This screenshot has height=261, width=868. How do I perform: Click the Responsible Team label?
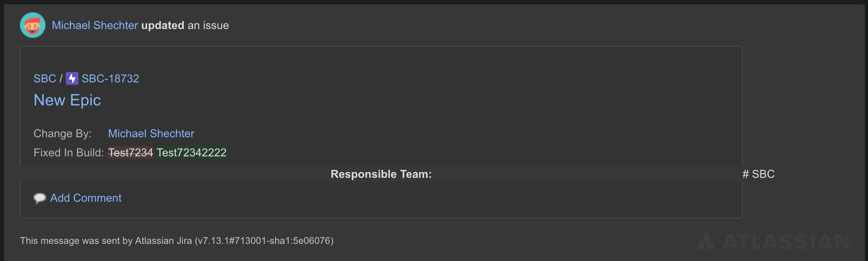coord(381,174)
